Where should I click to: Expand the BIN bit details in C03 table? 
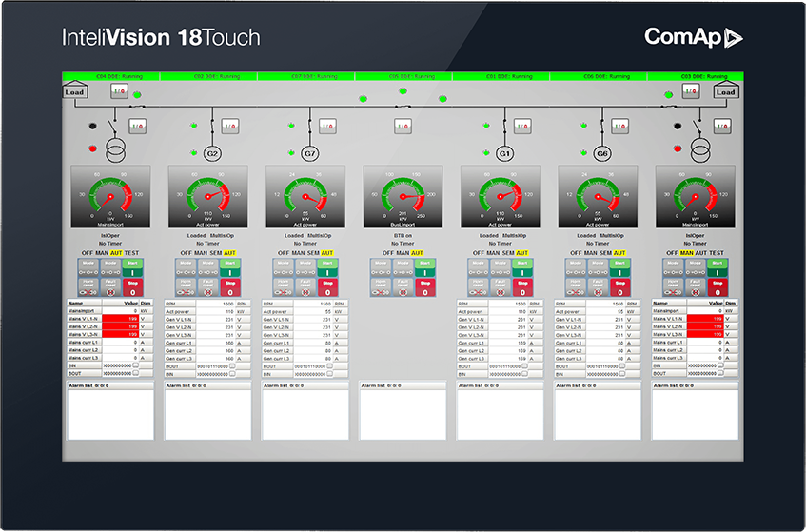[x=720, y=365]
